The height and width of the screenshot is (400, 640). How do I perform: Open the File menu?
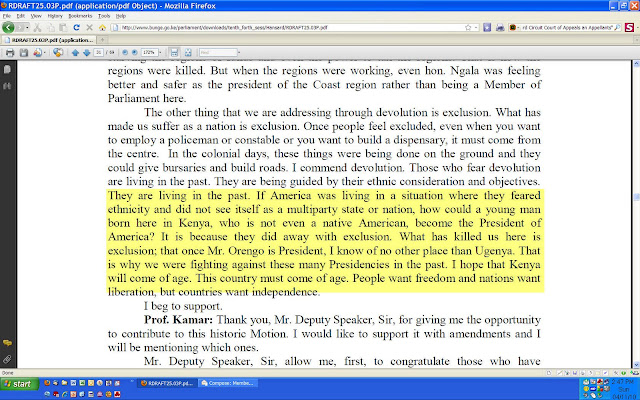7,16
